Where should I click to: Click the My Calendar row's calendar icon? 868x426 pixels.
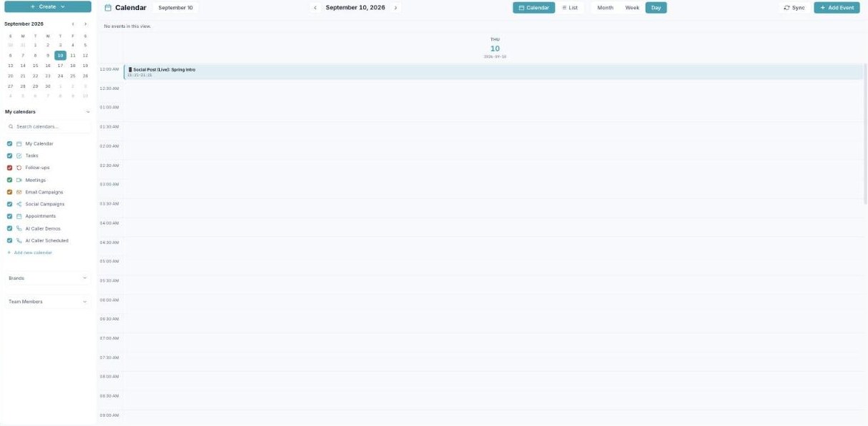pos(19,143)
